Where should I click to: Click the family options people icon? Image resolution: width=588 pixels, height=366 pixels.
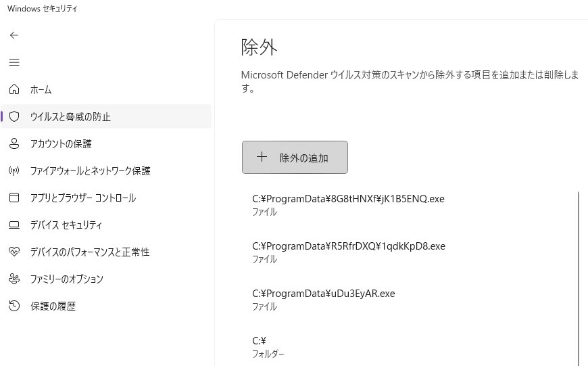(14, 279)
